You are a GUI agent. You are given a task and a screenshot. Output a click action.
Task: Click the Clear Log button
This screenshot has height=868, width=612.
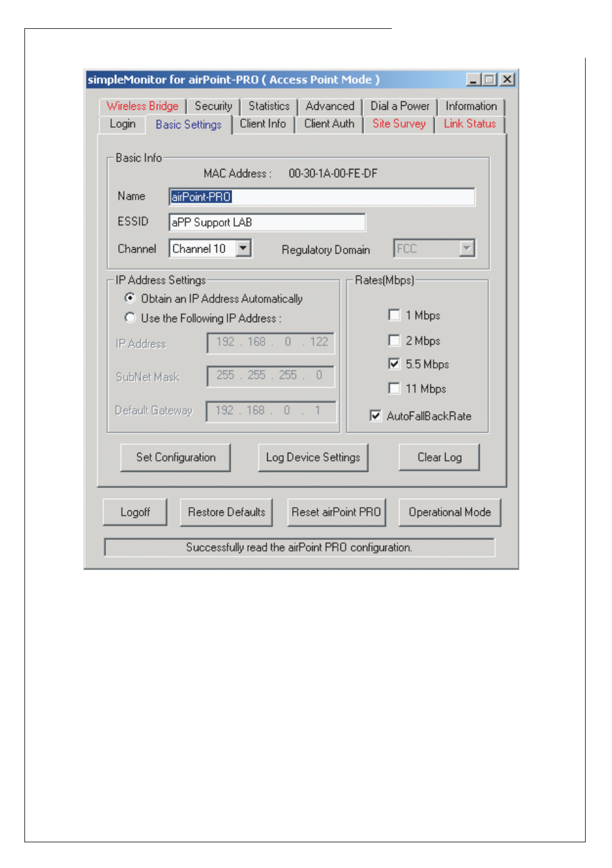[x=439, y=458]
